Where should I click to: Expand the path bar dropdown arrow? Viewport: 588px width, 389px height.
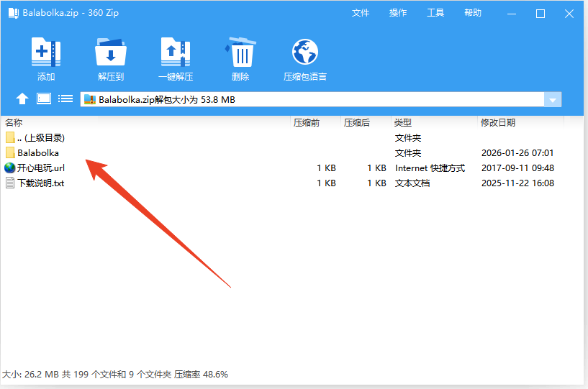[553, 100]
